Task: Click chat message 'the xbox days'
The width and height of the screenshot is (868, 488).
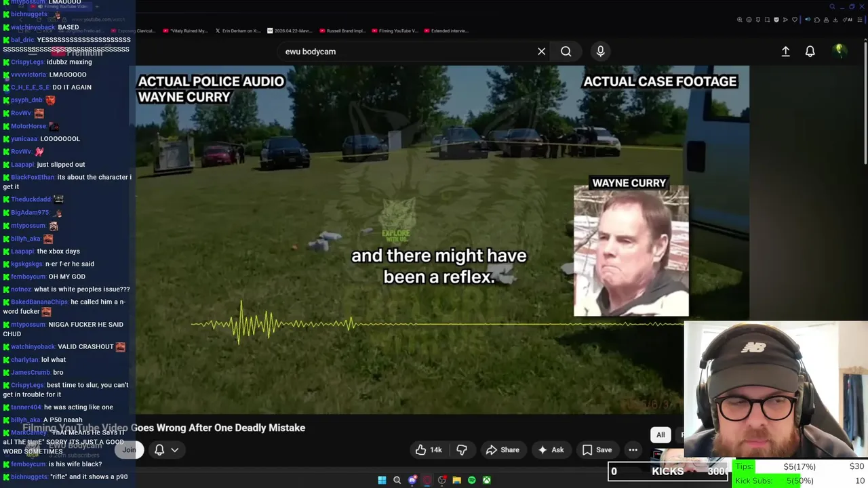Action: [58, 251]
